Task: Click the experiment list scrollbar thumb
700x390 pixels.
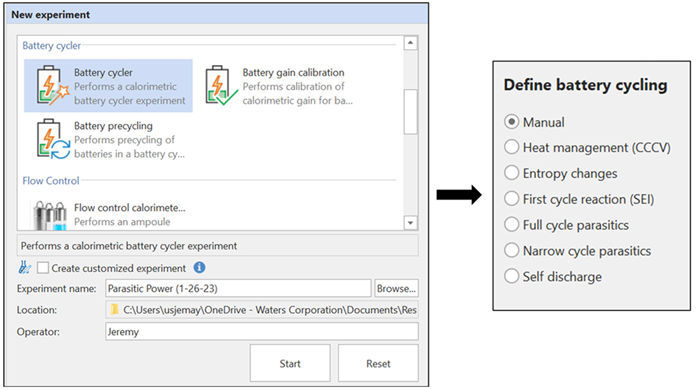Action: coord(410,112)
